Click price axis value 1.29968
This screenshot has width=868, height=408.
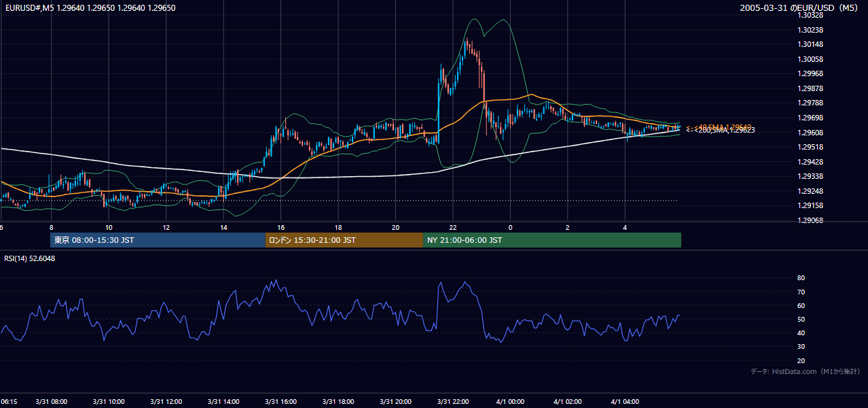coord(811,73)
